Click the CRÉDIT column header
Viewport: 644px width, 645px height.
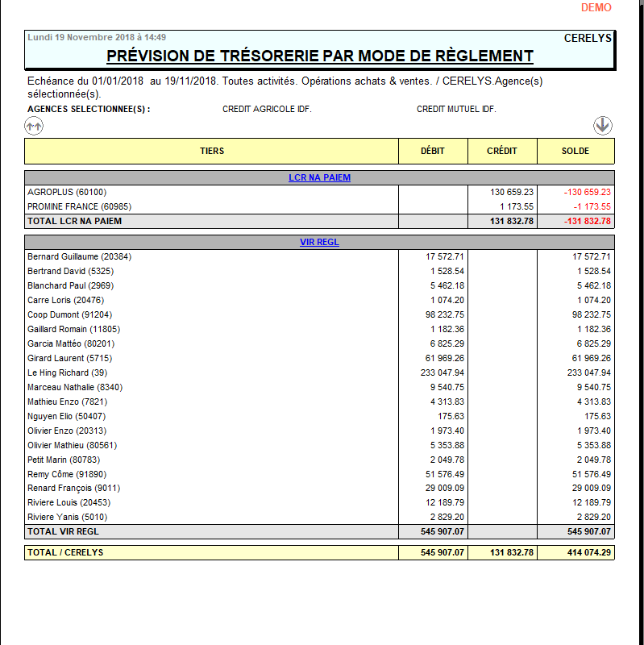[x=501, y=151]
